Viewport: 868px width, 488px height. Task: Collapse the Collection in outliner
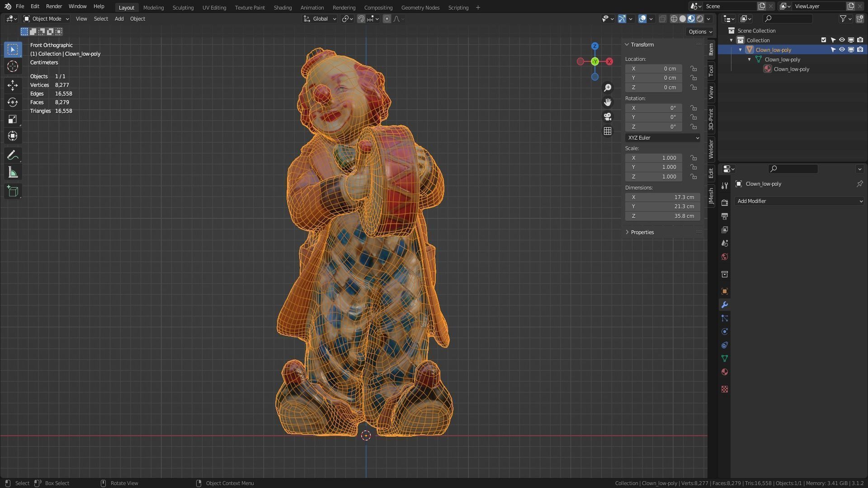(x=731, y=40)
